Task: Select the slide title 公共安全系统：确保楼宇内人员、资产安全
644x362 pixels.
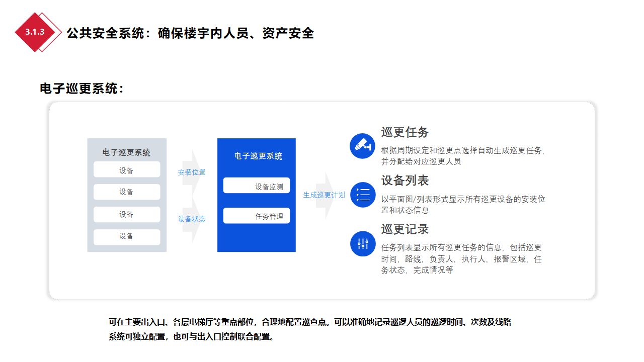Action: pyautogui.click(x=190, y=33)
